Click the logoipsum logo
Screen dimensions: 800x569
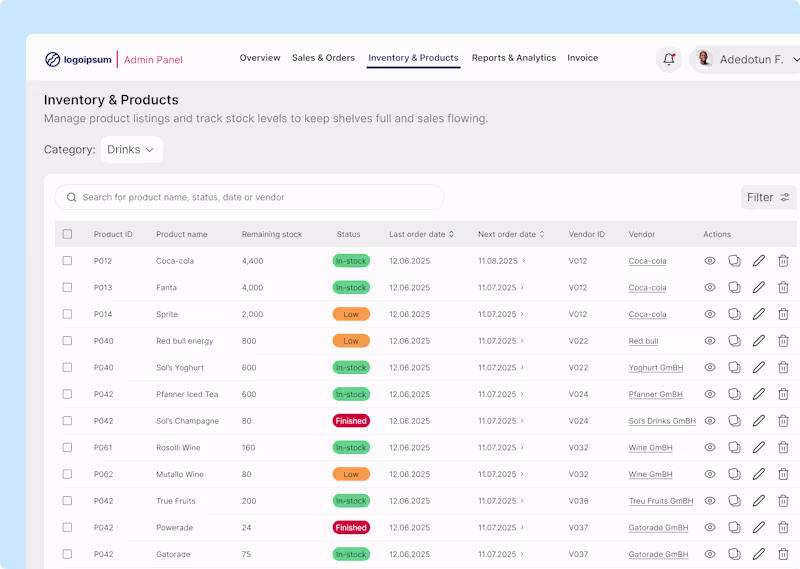point(78,60)
